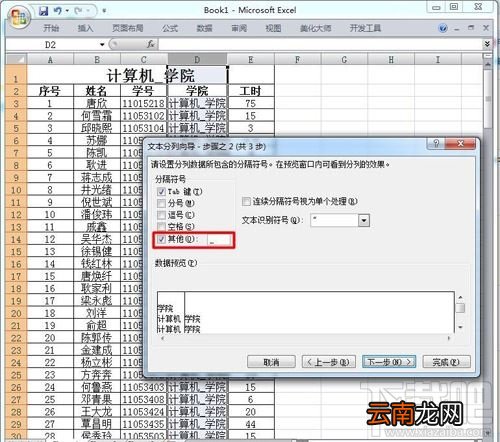Redo the last undone action
The width and height of the screenshot is (500, 442).
tap(78, 11)
